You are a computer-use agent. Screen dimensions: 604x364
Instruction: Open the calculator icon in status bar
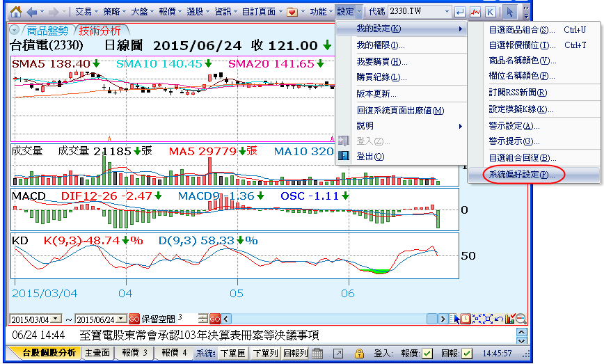[x=317, y=354]
